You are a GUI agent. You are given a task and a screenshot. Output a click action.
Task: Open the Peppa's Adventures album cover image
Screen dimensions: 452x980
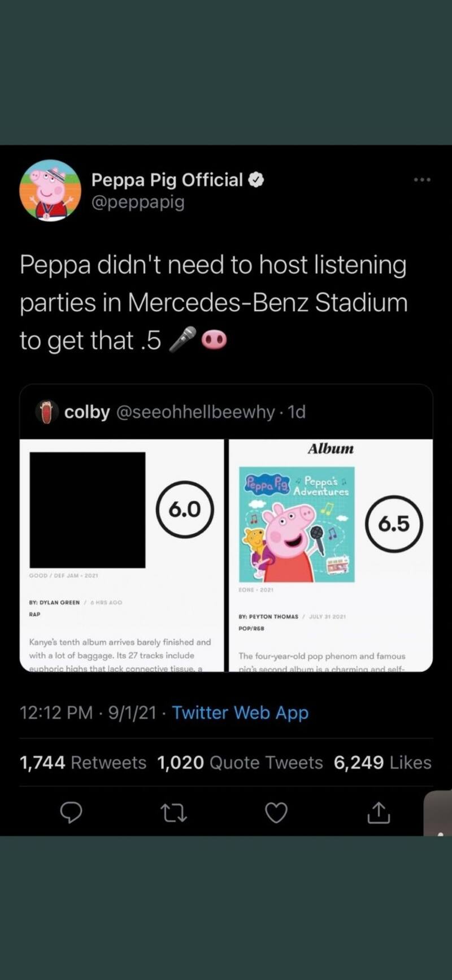(297, 524)
